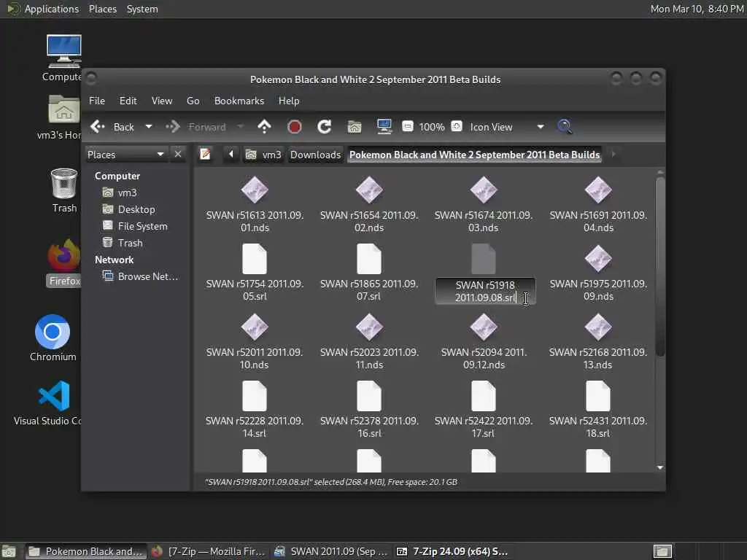Zoom in using the plus icon
The image size is (747, 560).
point(457,126)
